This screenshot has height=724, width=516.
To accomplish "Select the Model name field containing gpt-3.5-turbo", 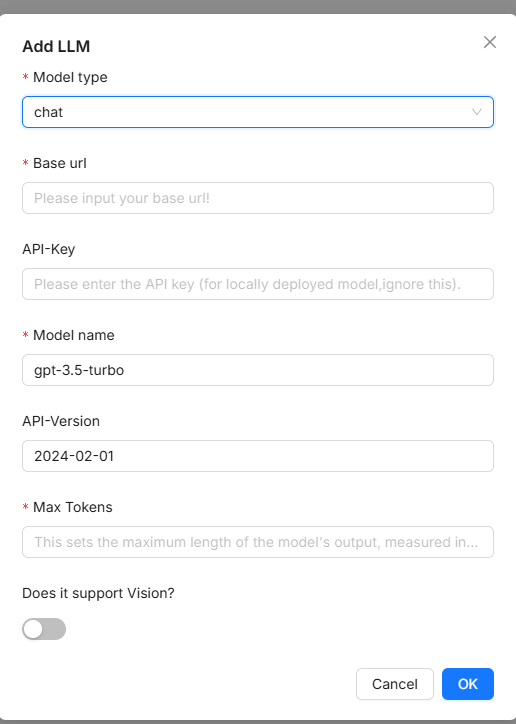I will pos(258,370).
